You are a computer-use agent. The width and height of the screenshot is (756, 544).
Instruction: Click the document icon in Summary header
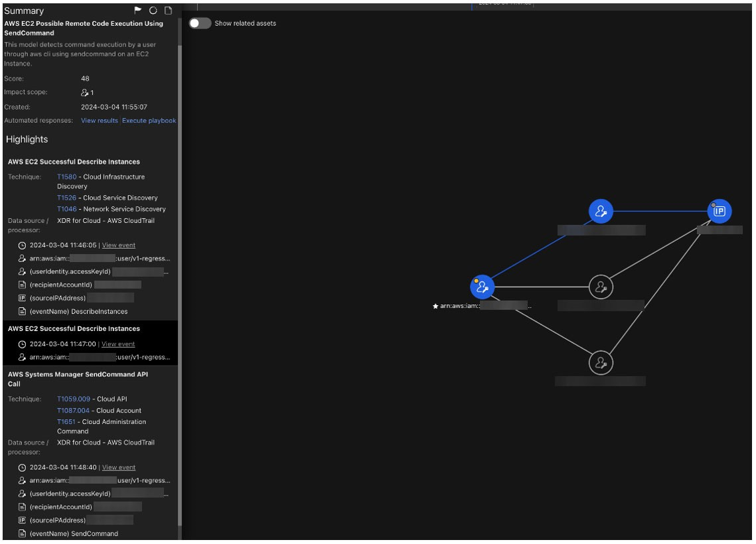point(169,11)
